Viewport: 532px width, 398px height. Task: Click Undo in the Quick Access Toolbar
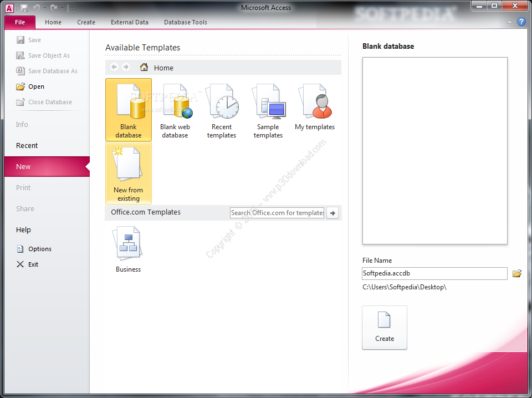click(37, 7)
